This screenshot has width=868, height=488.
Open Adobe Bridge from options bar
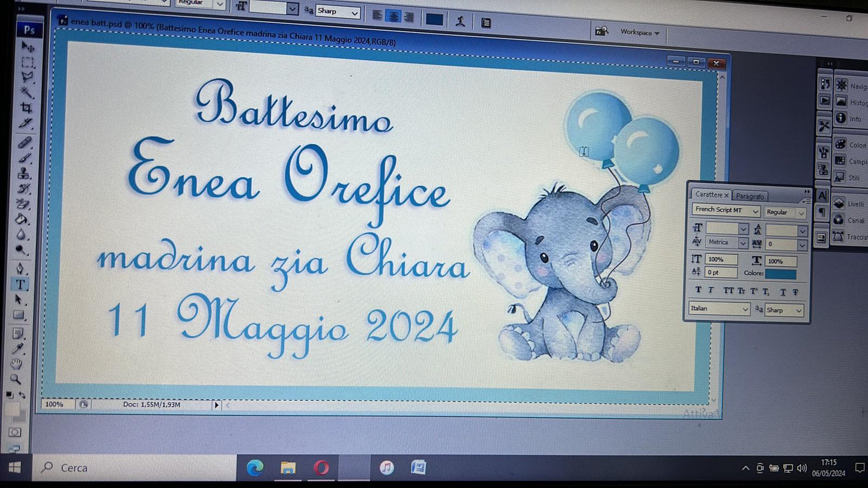pos(601,31)
